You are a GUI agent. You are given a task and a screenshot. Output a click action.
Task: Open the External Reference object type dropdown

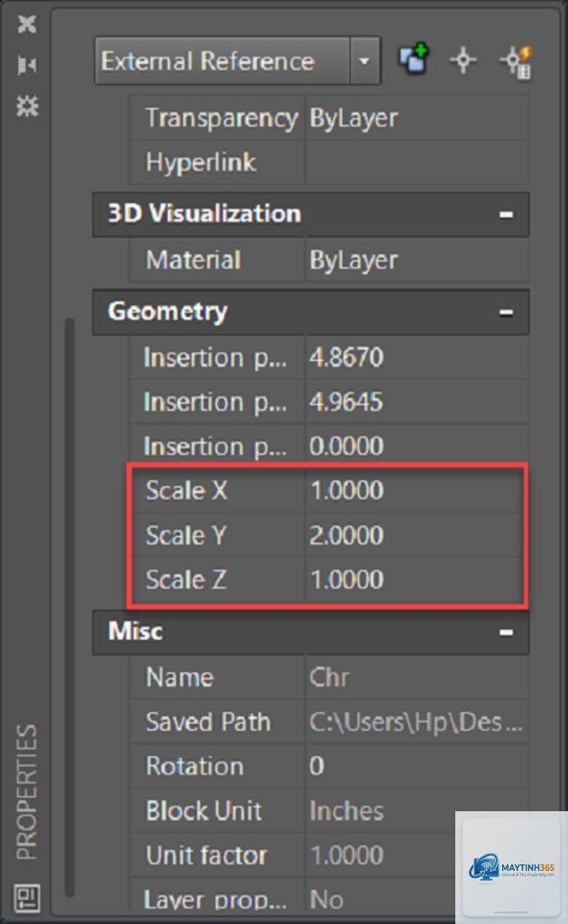pos(364,60)
